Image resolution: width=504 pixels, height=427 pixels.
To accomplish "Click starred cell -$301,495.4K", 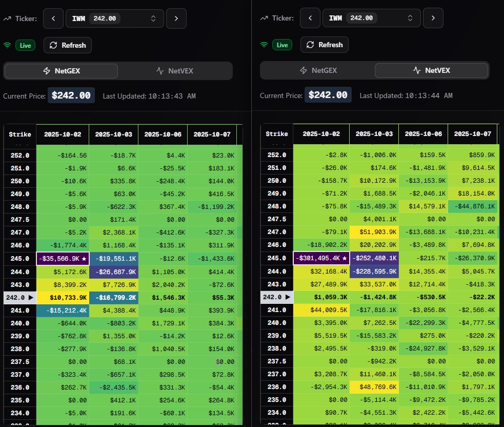I will tap(321, 258).
